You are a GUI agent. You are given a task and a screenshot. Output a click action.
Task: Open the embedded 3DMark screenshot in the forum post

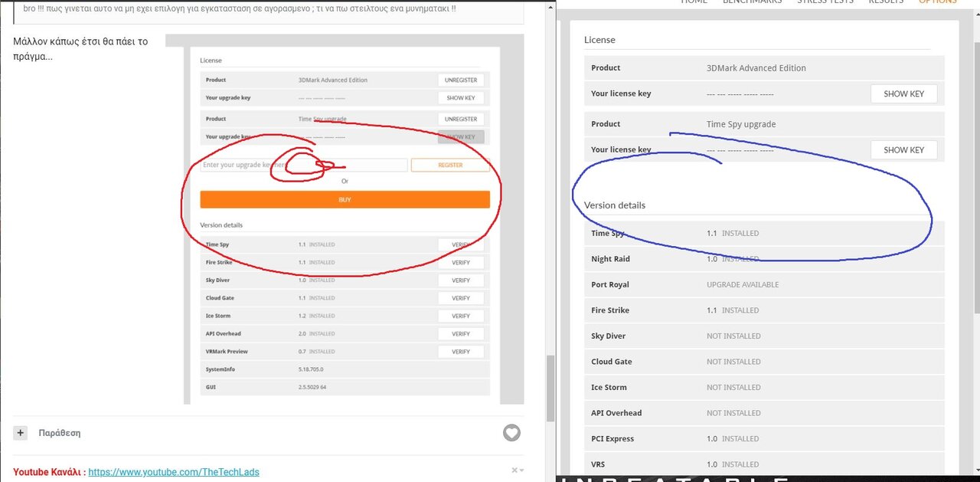pyautogui.click(x=345, y=219)
